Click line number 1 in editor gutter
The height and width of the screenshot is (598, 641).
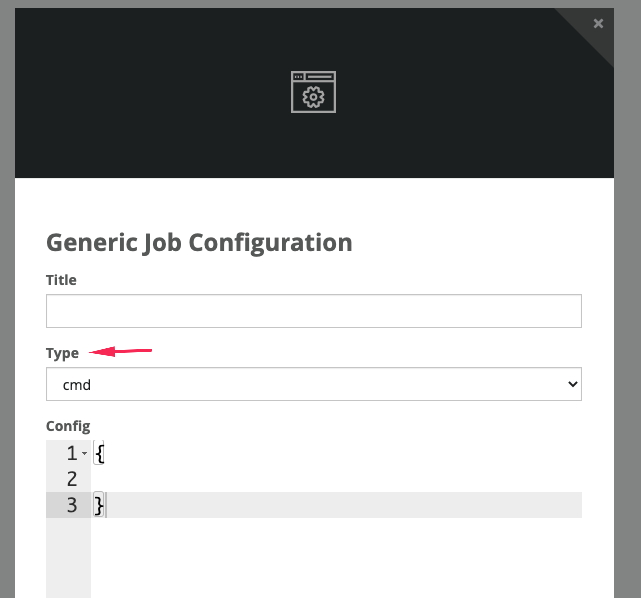click(72, 453)
